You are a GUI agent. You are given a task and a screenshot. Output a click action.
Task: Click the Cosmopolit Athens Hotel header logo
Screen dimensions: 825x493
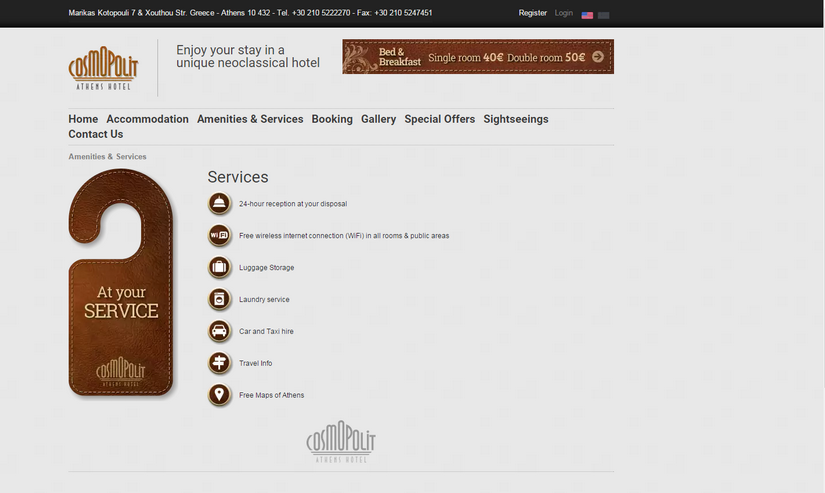click(103, 69)
